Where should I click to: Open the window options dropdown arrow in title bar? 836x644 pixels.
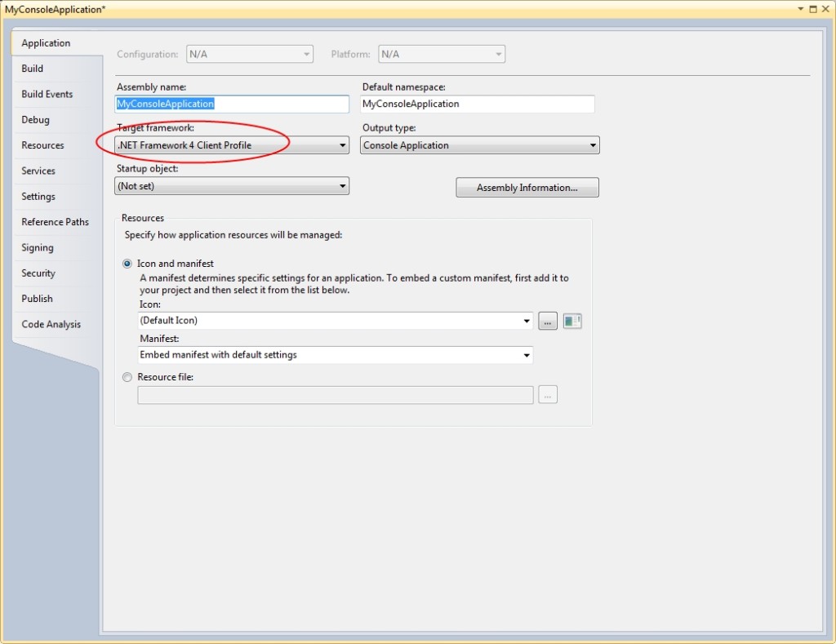coord(800,9)
